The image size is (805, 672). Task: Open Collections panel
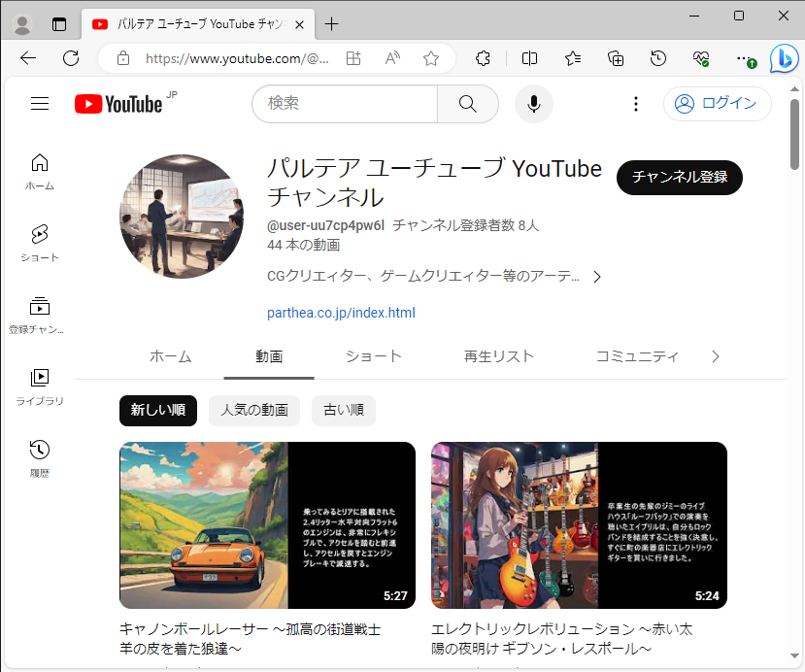pyautogui.click(x=616, y=58)
